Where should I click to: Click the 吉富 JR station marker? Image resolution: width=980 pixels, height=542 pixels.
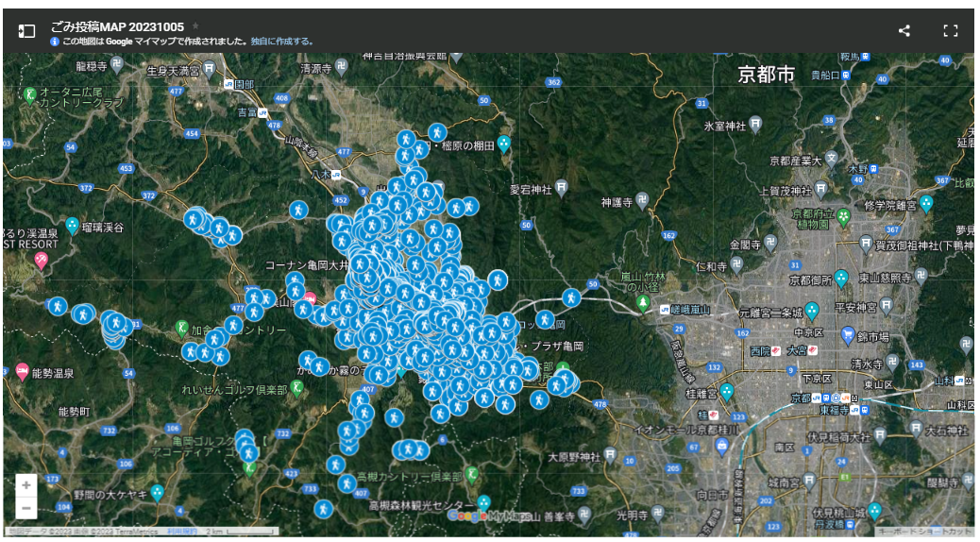[x=262, y=112]
